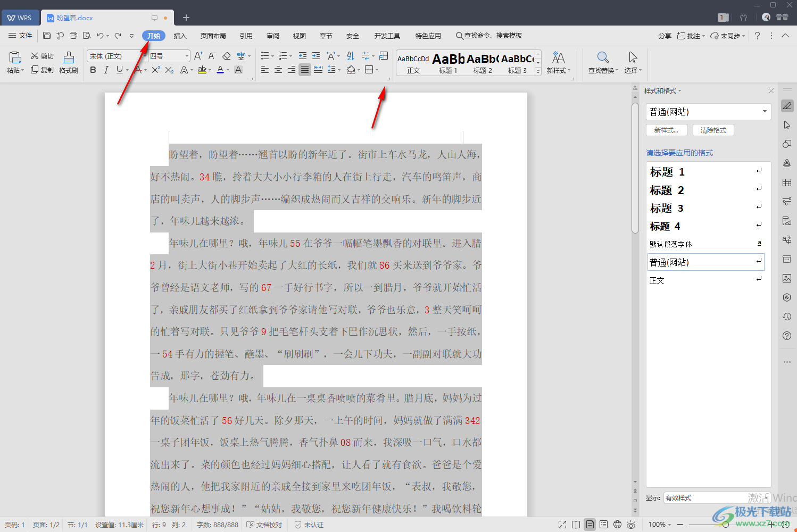Image resolution: width=797 pixels, height=532 pixels.
Task: Toggle page view mode in status bar
Action: point(590,525)
